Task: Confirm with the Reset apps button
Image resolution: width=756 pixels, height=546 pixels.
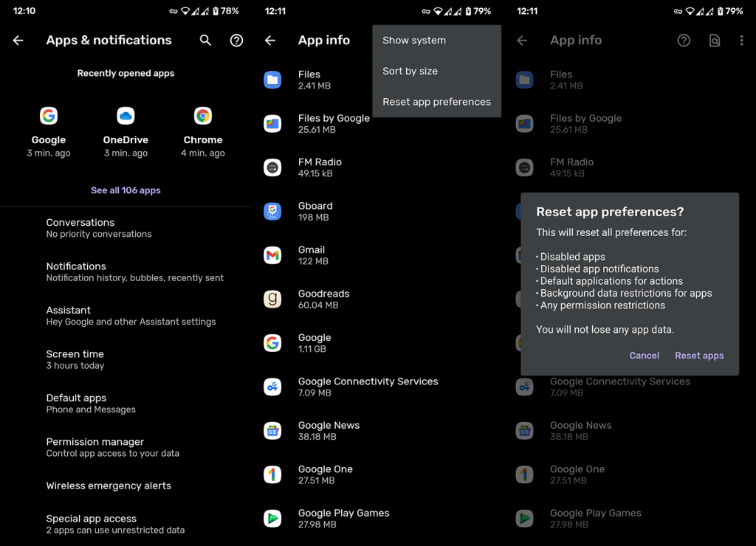Action: pos(699,356)
